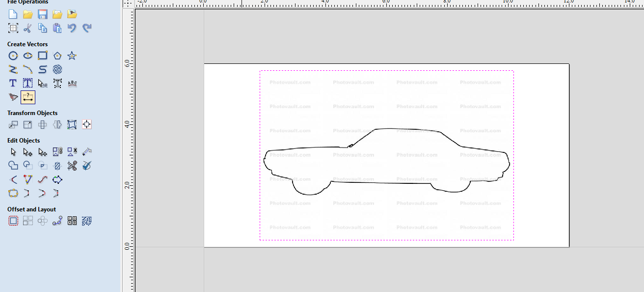This screenshot has width=644, height=292.
Task: Select the Draw Text tool
Action: (x=13, y=83)
